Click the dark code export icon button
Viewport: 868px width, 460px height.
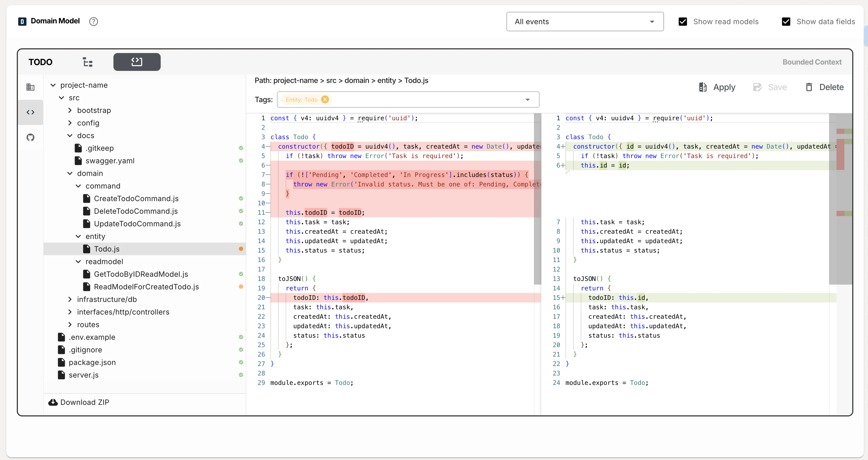click(137, 62)
